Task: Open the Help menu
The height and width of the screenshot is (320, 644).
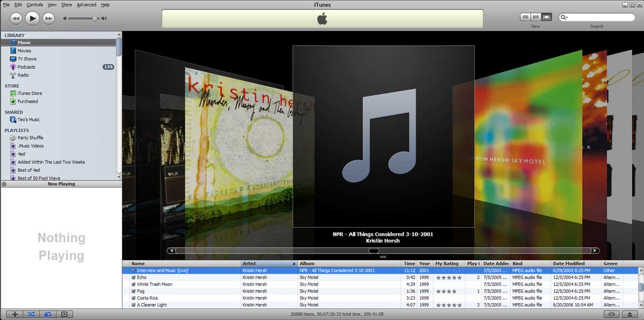Action: 105,5
